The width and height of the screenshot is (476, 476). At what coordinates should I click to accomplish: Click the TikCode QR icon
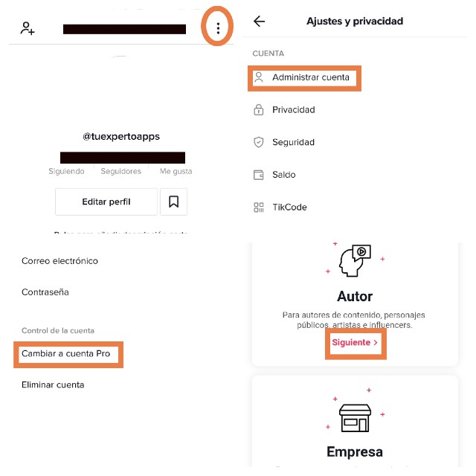(x=259, y=208)
